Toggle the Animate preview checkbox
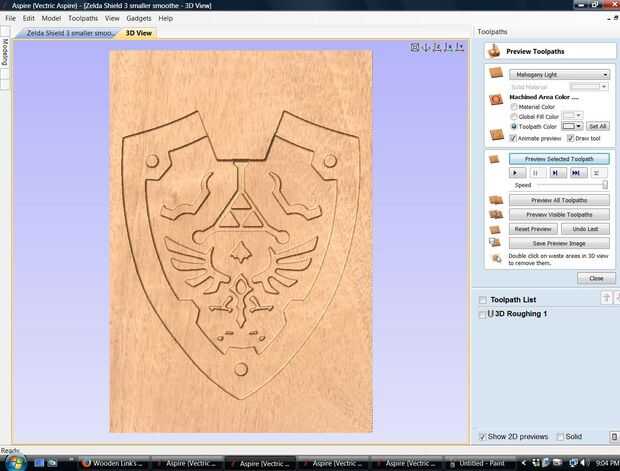Screen dimensions: 620x471 pyautogui.click(x=513, y=138)
